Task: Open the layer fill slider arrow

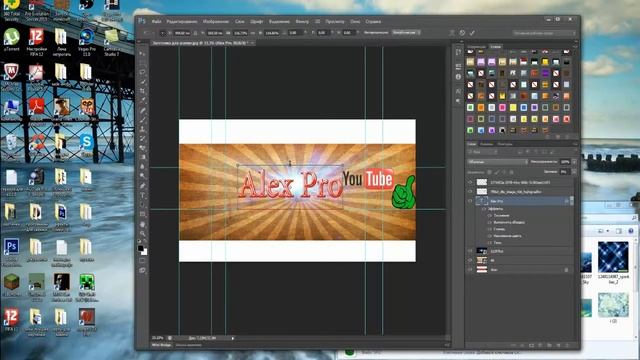Action: (574, 171)
